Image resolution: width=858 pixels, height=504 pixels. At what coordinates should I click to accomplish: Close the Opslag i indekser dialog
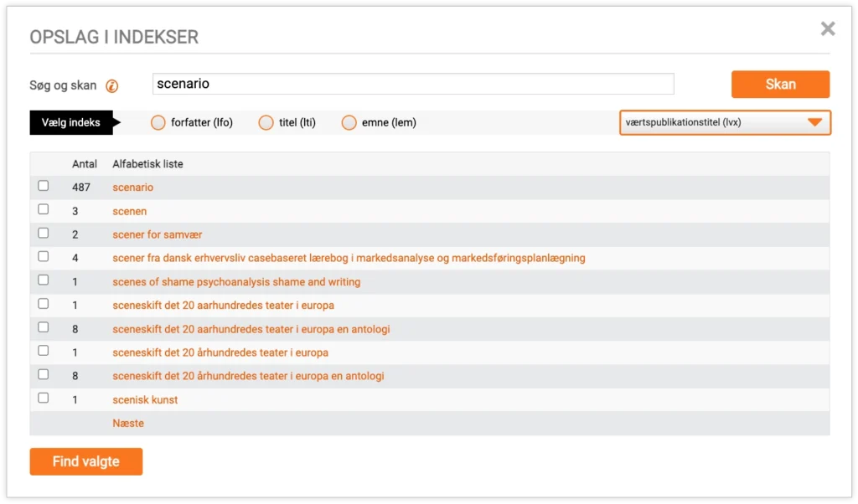[x=828, y=29]
